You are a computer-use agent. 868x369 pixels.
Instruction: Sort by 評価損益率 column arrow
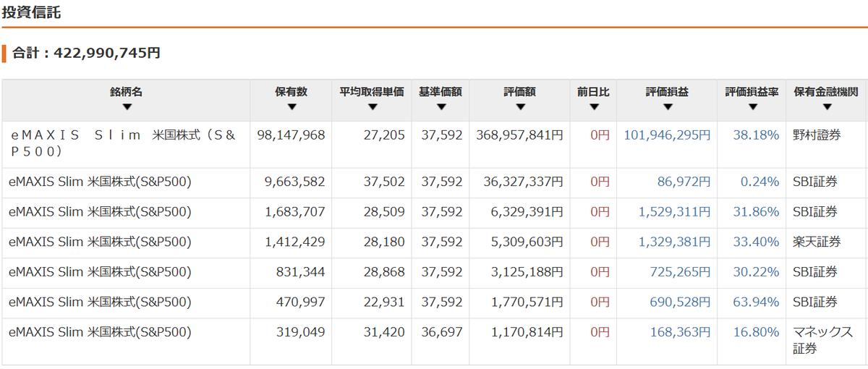pos(752,107)
